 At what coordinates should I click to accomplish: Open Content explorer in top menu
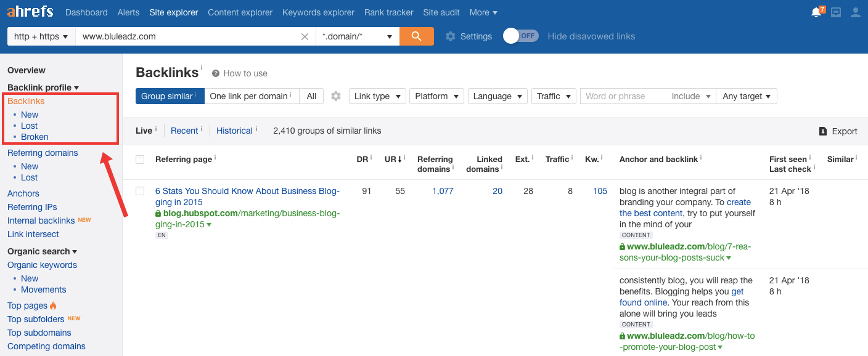(x=240, y=12)
